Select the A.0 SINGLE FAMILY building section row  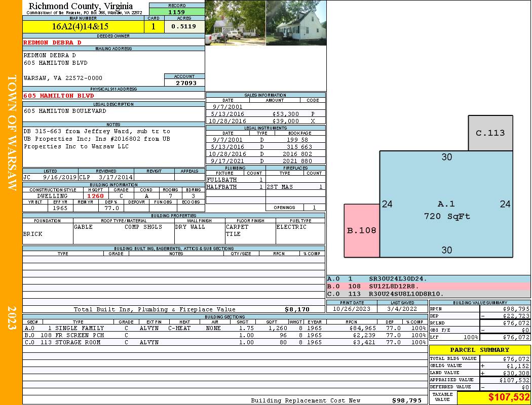pyautogui.click(x=223, y=328)
